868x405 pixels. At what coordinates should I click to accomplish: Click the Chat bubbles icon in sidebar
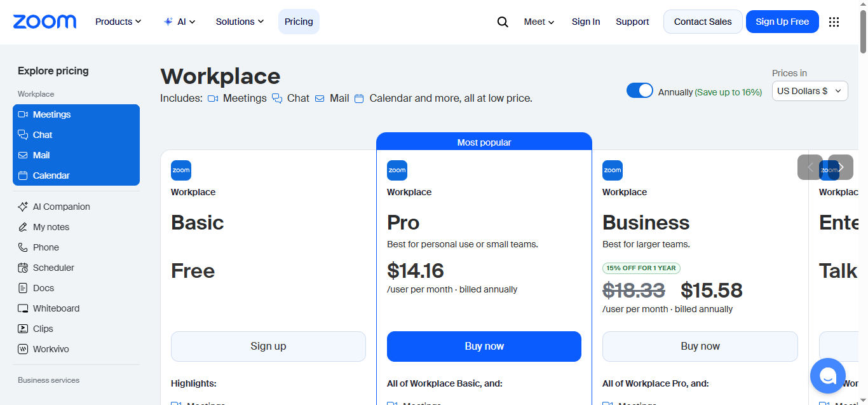(23, 135)
